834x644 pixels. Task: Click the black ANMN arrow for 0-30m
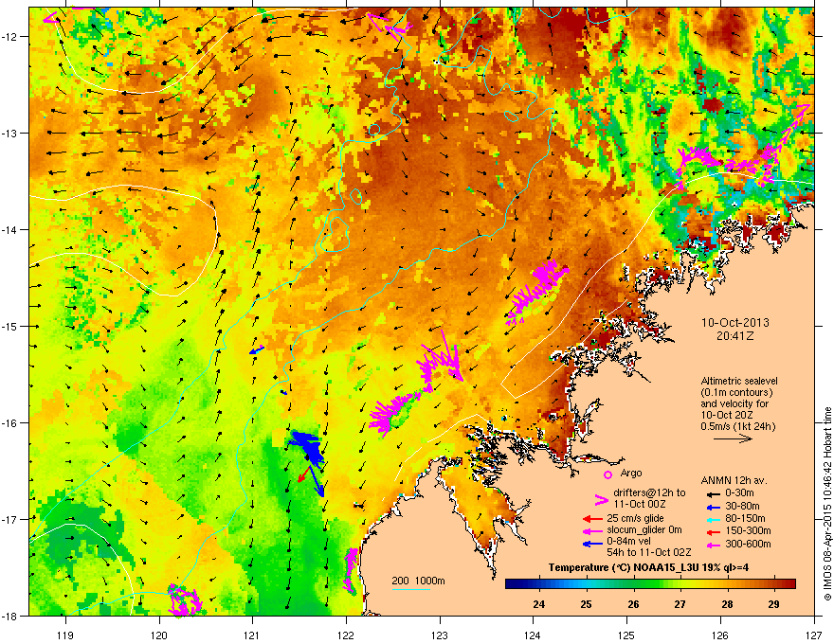tap(713, 494)
